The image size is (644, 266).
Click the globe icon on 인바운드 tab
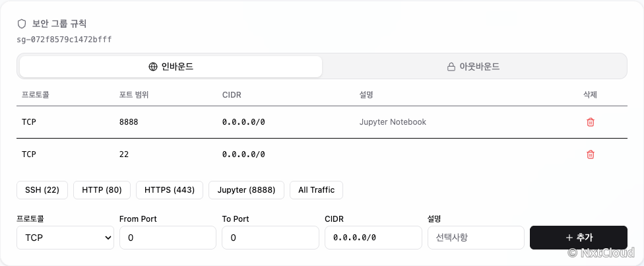point(153,67)
